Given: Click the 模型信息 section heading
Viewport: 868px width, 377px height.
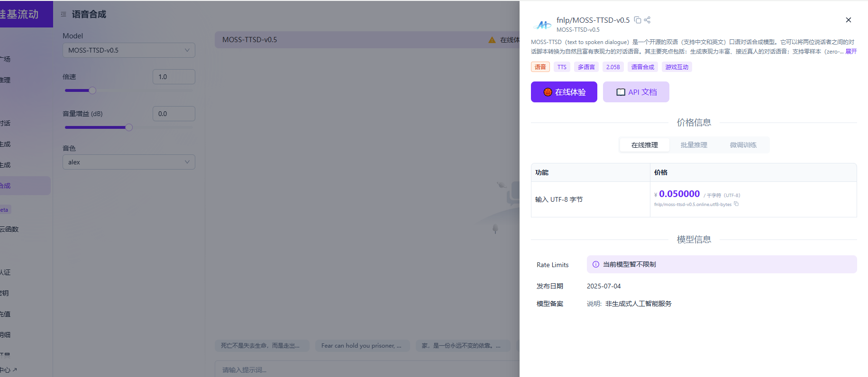Looking at the screenshot, I should pyautogui.click(x=694, y=239).
